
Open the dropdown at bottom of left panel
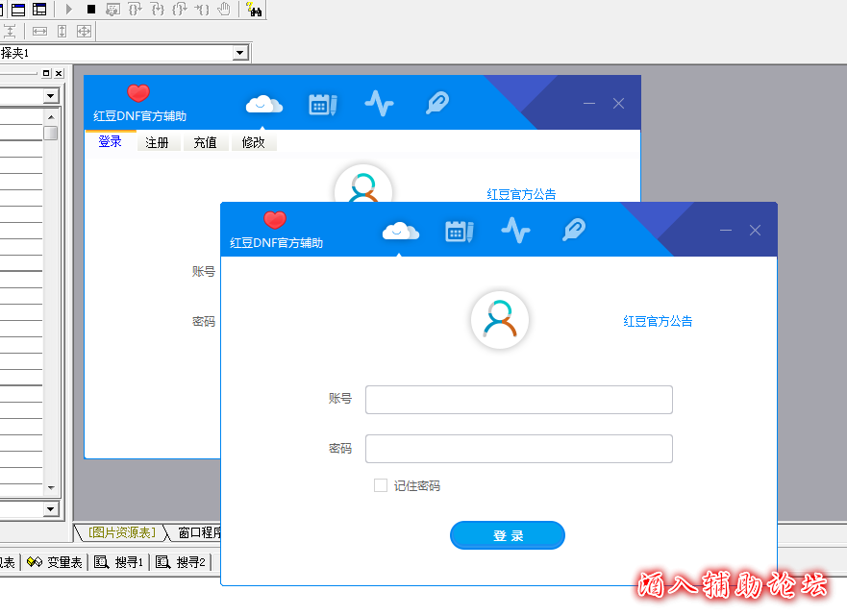50,508
